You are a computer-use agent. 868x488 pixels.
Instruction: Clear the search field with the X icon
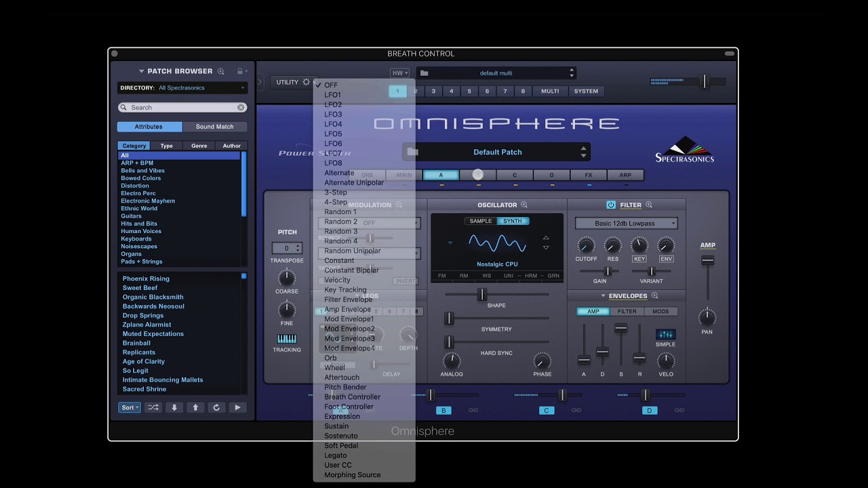(x=241, y=108)
